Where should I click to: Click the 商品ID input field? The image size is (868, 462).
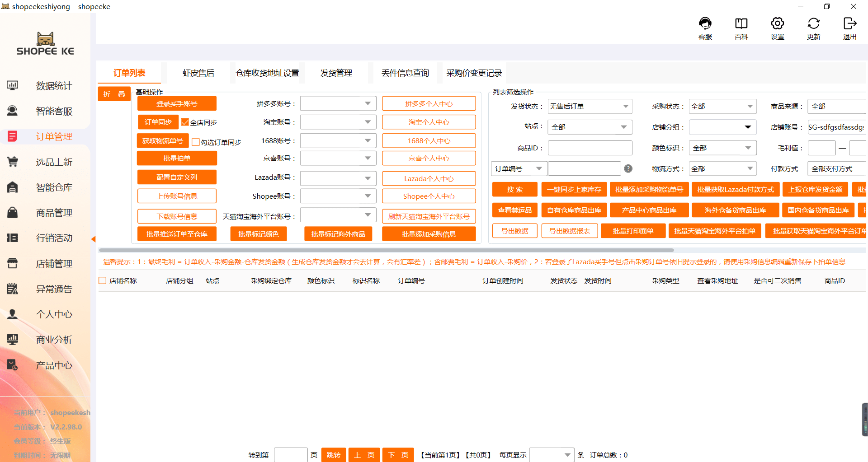click(590, 148)
